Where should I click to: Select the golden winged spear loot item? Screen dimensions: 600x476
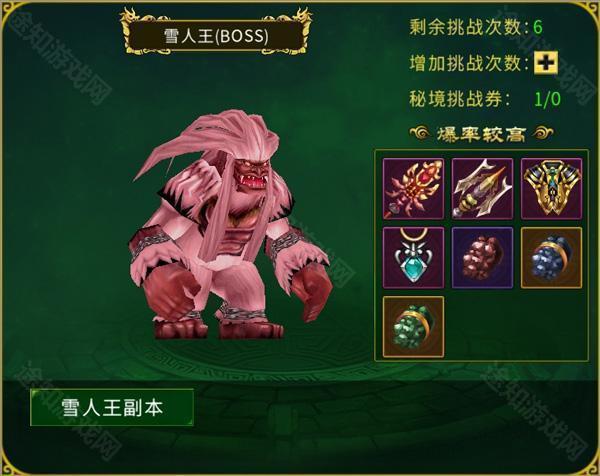click(482, 189)
